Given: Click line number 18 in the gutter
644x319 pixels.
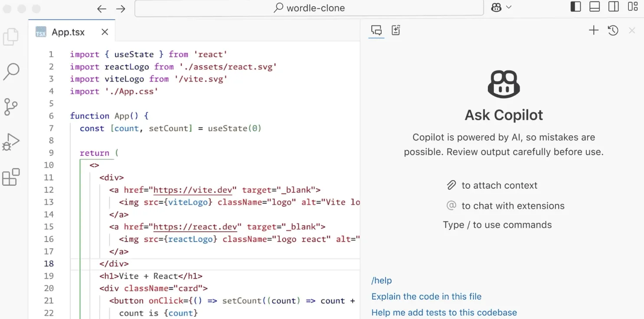Looking at the screenshot, I should click(x=49, y=263).
